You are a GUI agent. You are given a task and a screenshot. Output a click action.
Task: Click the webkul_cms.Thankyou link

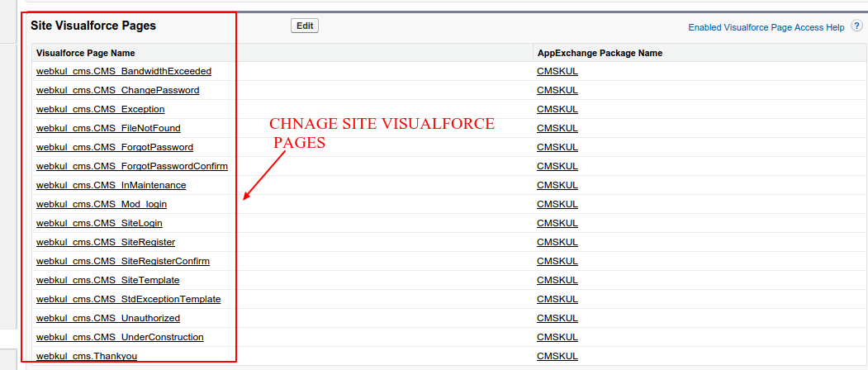[87, 356]
